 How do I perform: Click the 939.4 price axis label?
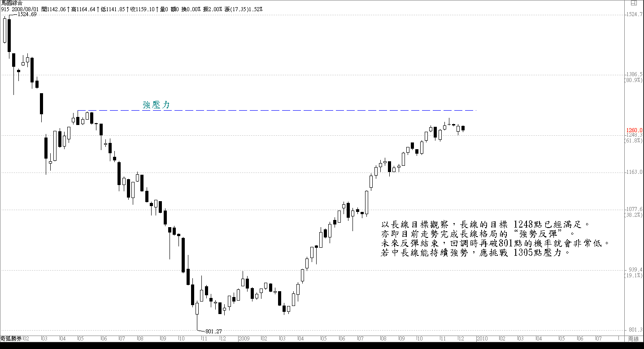[635, 270]
